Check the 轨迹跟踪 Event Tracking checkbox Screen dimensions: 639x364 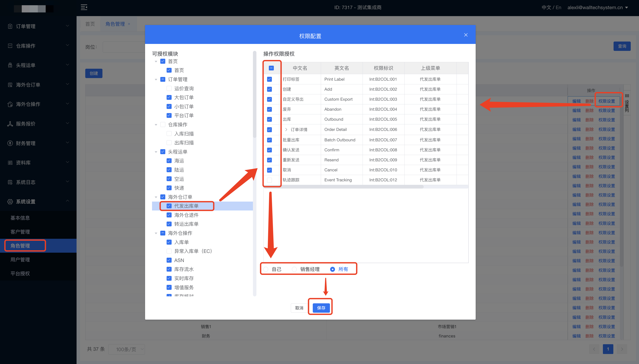(269, 180)
